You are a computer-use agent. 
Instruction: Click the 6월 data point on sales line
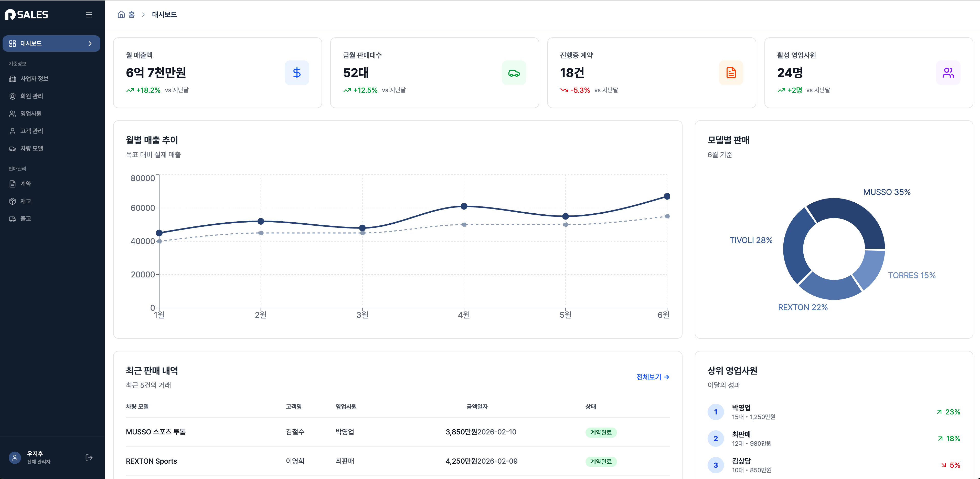coord(667,196)
